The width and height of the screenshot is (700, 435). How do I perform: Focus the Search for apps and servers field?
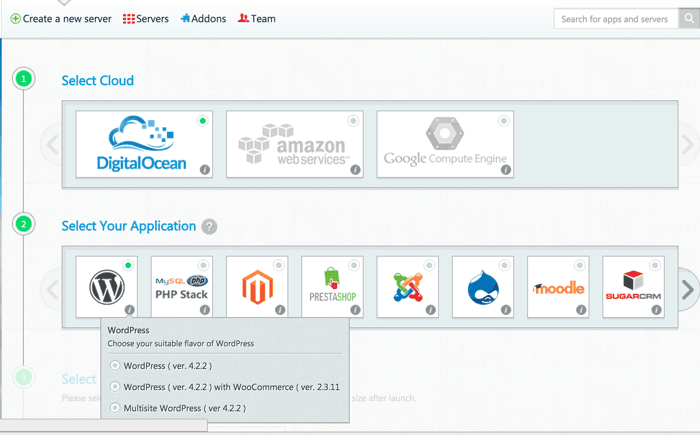616,19
